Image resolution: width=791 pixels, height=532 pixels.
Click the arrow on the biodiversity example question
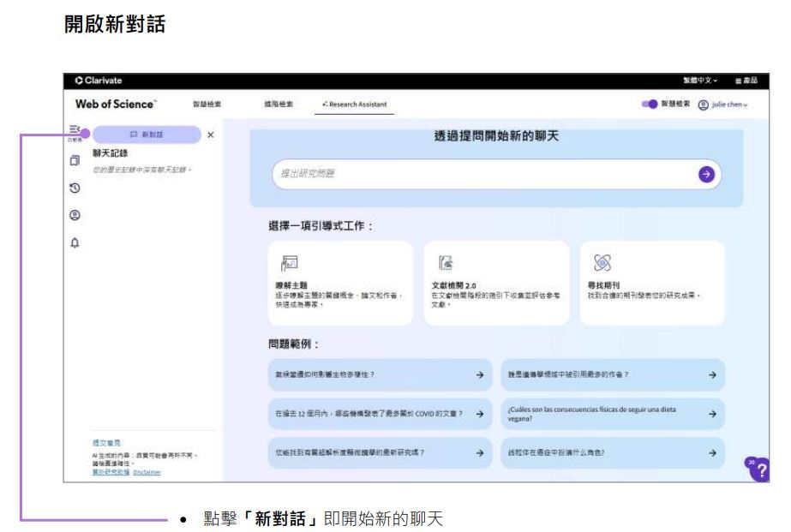(480, 374)
